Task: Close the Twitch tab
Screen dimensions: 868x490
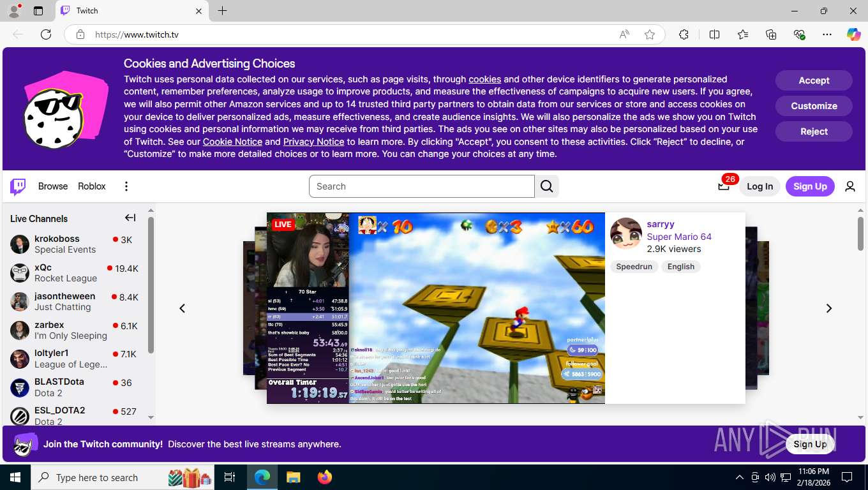Action: click(x=198, y=11)
